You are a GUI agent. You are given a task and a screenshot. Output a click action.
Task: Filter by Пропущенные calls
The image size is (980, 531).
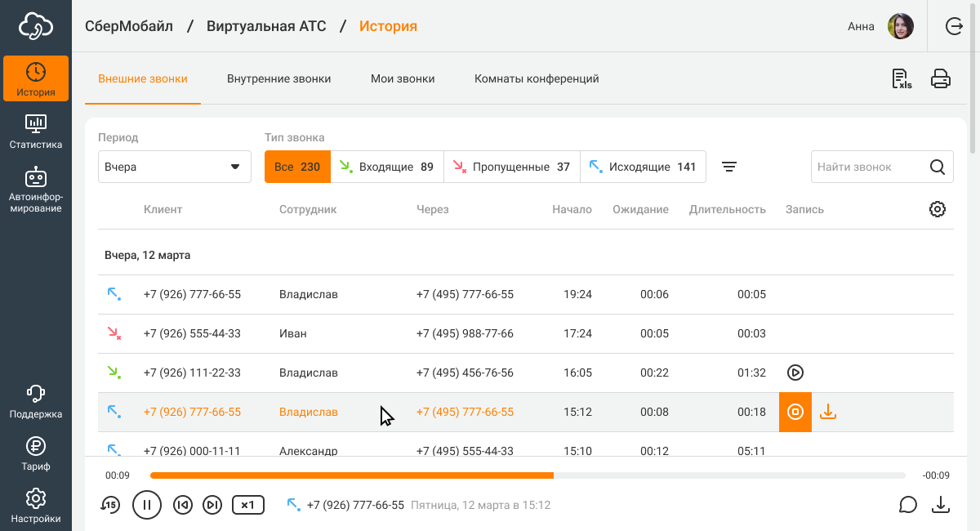512,167
